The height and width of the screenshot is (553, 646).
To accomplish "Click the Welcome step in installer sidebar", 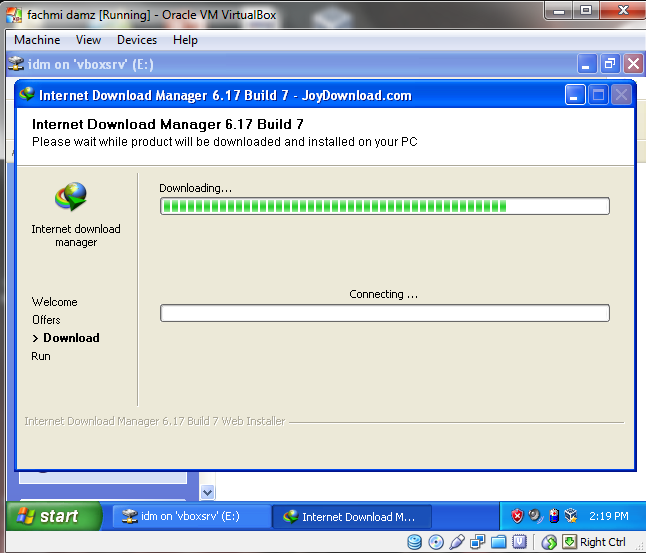I will tap(55, 302).
